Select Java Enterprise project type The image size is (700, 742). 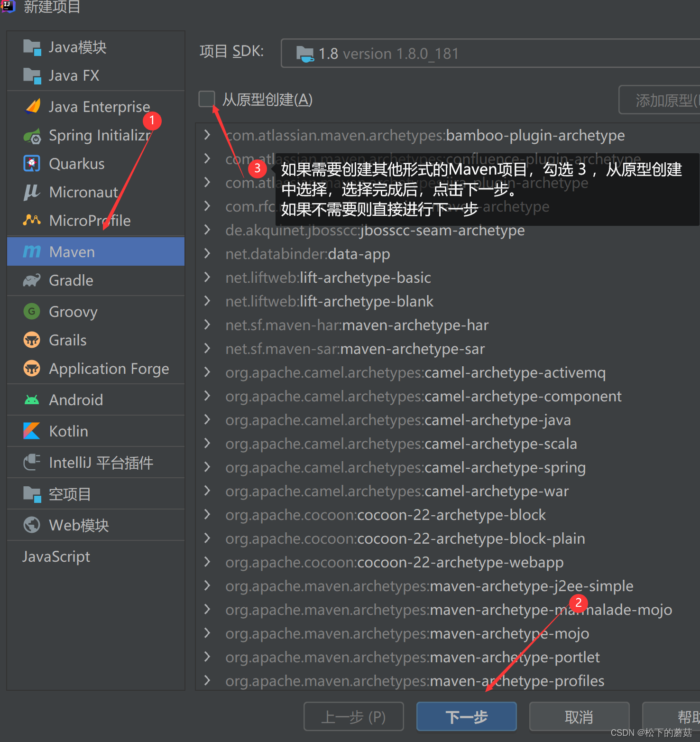(96, 107)
